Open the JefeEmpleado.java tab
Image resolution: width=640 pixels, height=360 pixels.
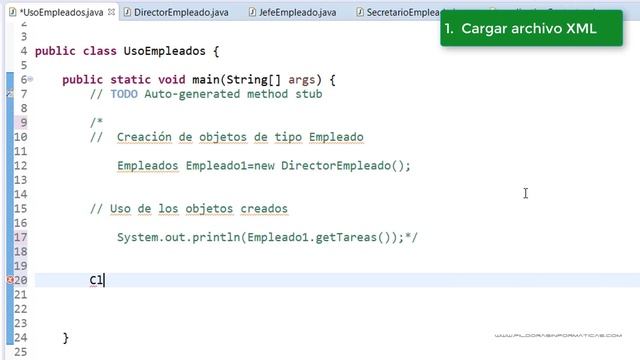click(297, 12)
